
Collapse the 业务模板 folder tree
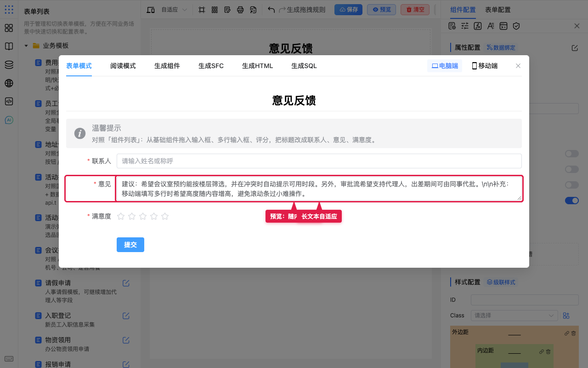click(x=26, y=46)
